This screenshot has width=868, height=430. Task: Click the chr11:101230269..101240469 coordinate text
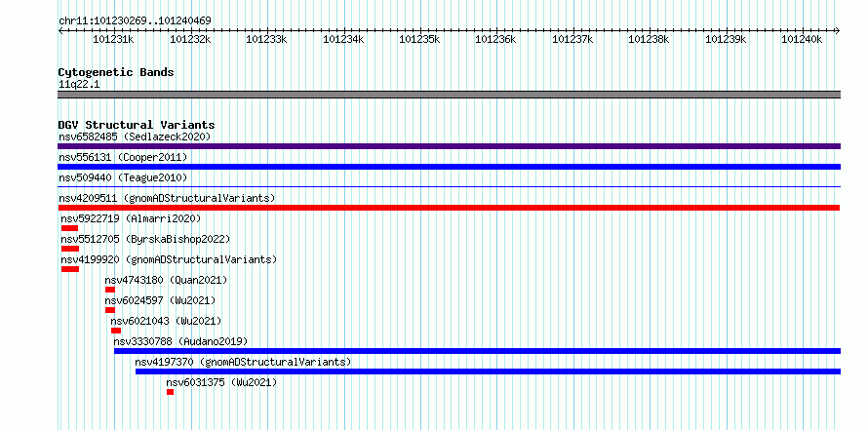[135, 21]
